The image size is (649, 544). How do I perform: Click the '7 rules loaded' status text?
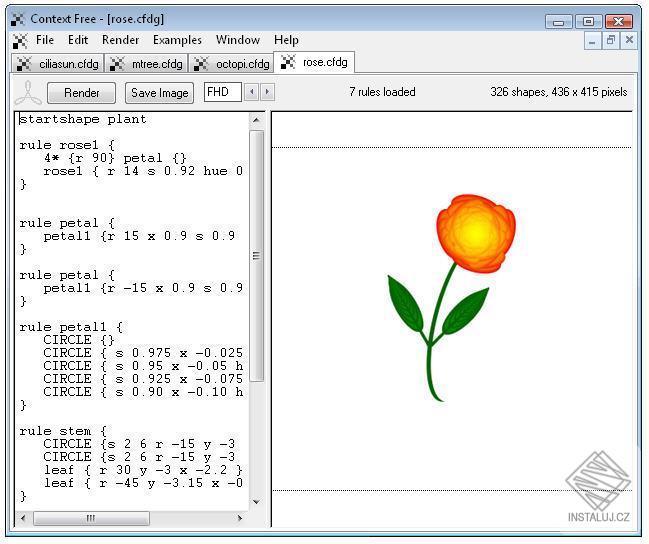pyautogui.click(x=382, y=92)
